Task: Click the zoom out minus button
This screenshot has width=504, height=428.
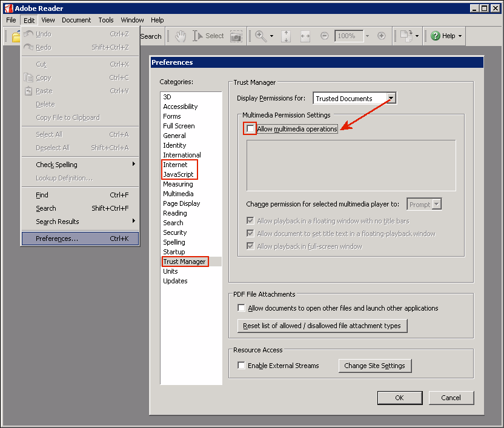Action: point(325,36)
